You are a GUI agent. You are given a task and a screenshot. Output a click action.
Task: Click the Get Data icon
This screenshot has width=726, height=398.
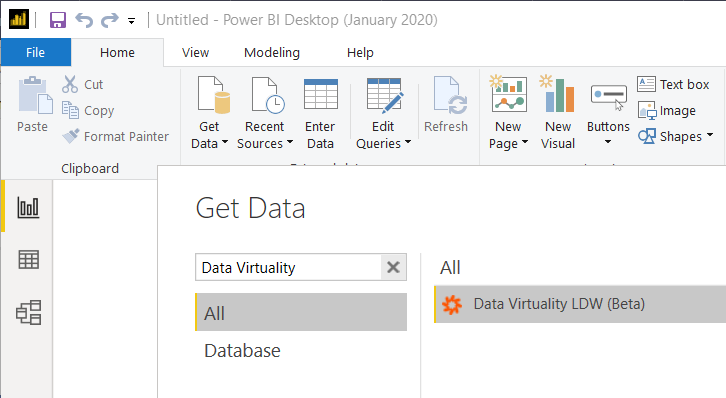pyautogui.click(x=213, y=95)
